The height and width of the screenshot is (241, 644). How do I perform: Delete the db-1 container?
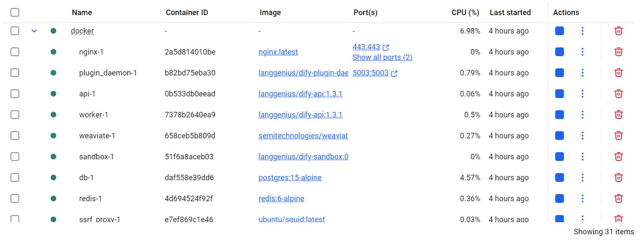(x=618, y=178)
